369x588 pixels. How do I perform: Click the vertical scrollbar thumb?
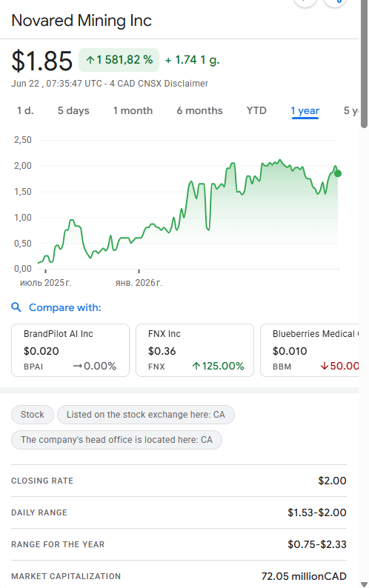pos(364,64)
